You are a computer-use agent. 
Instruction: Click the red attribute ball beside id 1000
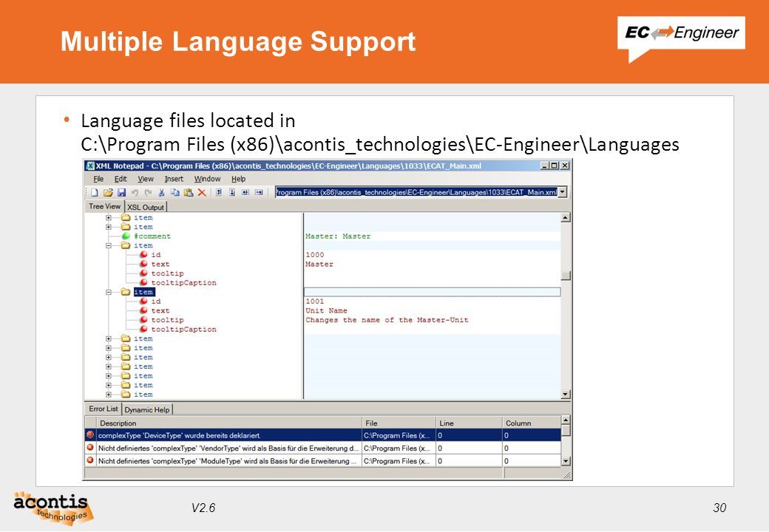[x=143, y=255]
